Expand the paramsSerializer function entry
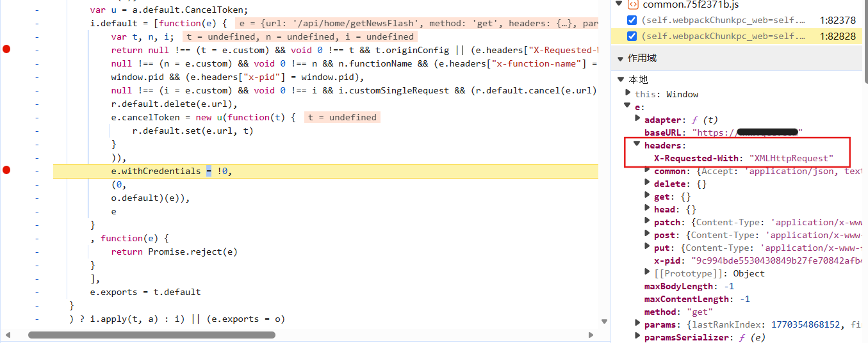This screenshot has width=868, height=343. (x=637, y=337)
